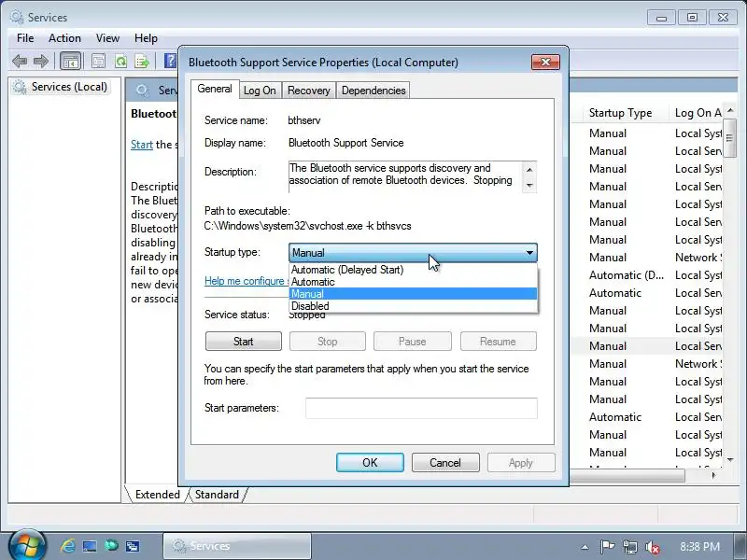Click the executable path text with svchost.exe
This screenshot has width=747, height=560.
308,226
